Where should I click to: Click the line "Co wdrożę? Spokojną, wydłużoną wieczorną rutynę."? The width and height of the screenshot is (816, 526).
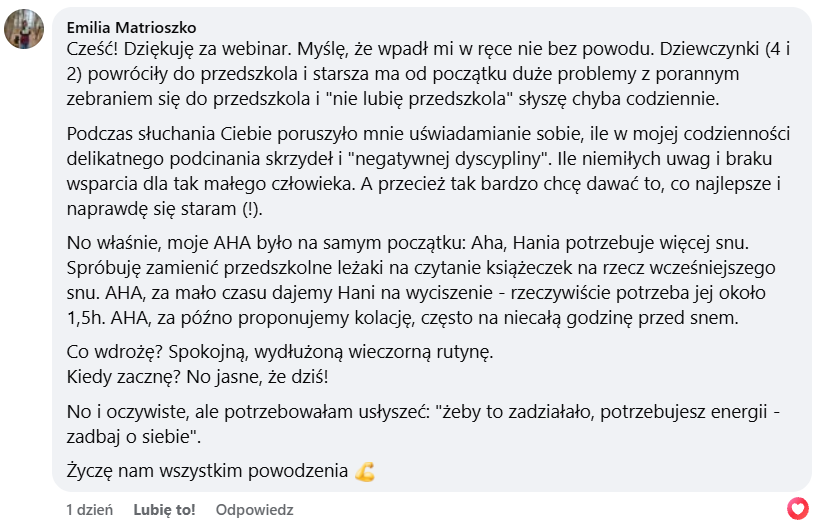point(280,353)
